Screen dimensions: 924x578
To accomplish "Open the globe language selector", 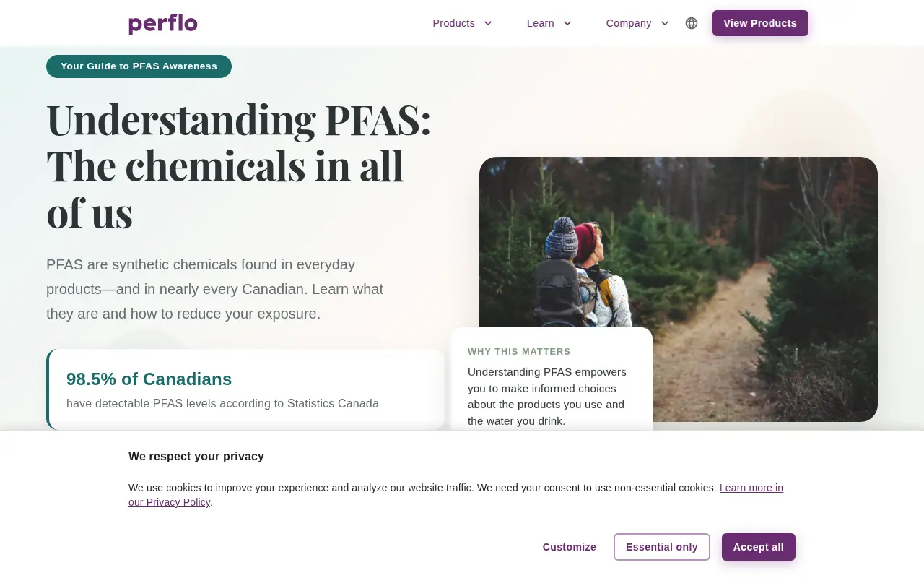I will coord(692,23).
